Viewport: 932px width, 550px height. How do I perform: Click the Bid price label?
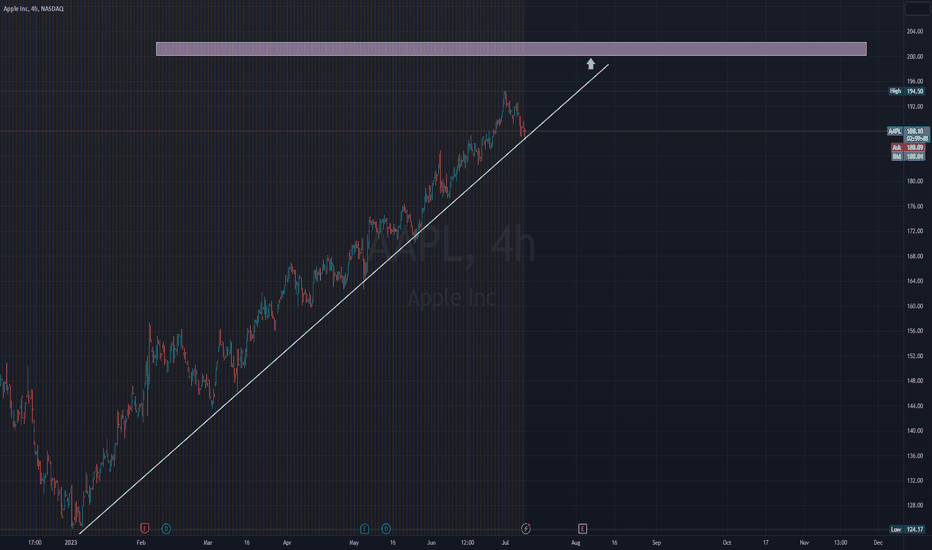click(x=908, y=156)
